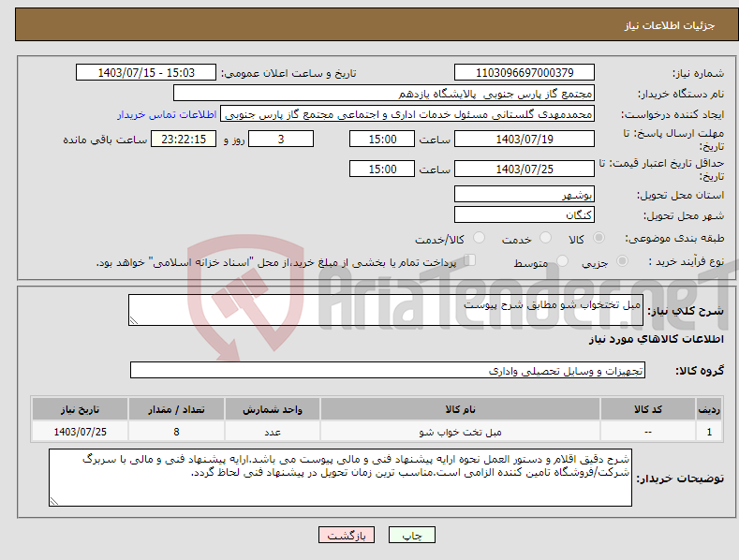Viewport: 739px width, 560px height.
Task: Click the مبل تخت خواب شو table cell
Action: 460,432
